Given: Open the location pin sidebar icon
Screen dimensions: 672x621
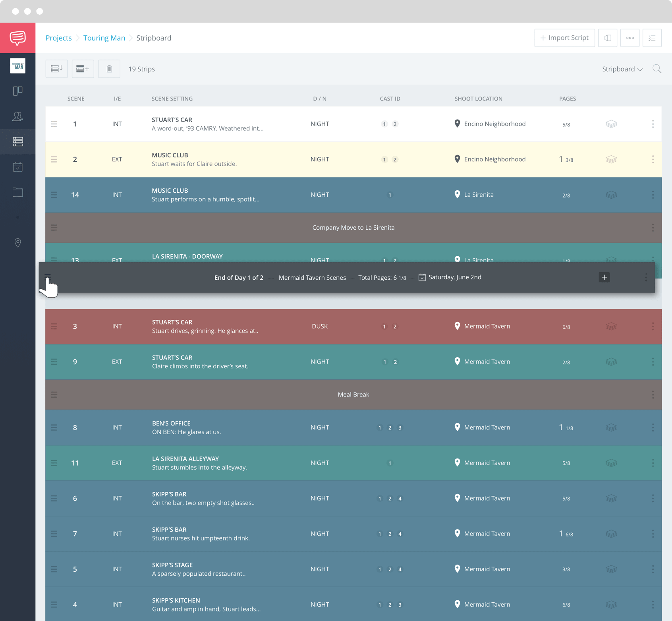Looking at the screenshot, I should 17,243.
